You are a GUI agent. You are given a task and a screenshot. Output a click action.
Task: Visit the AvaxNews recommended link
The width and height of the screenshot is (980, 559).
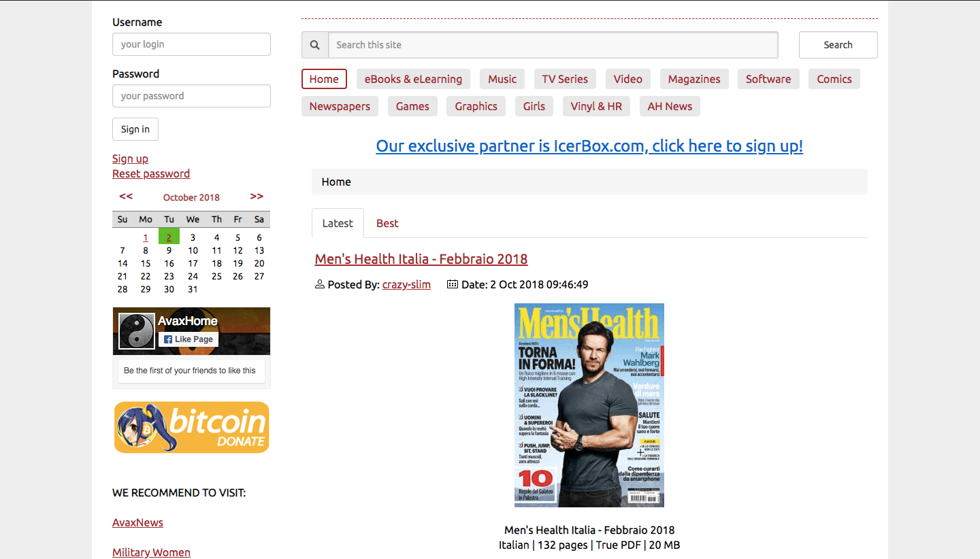tap(137, 522)
